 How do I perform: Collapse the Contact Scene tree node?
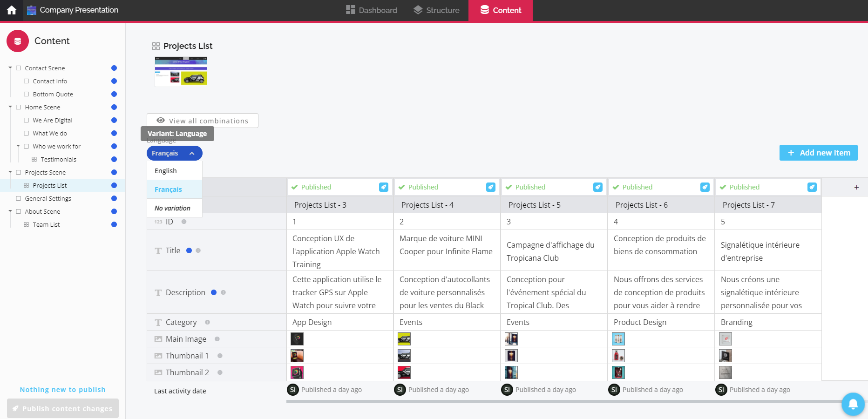[10, 68]
